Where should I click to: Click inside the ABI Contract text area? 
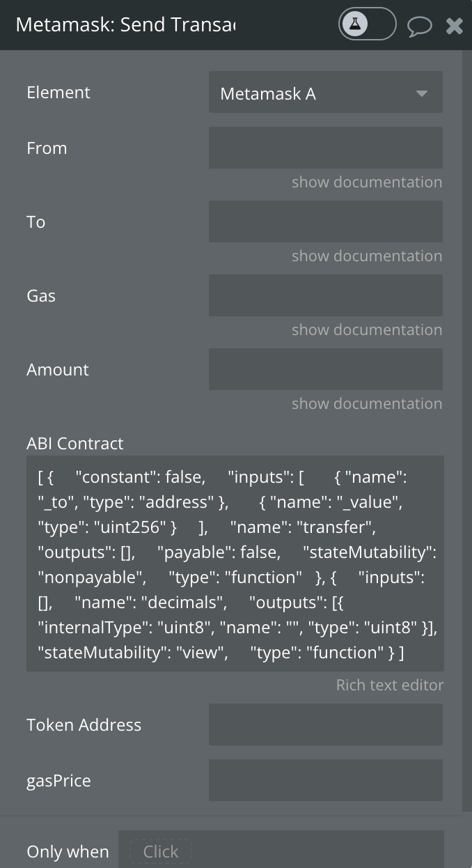click(235, 564)
